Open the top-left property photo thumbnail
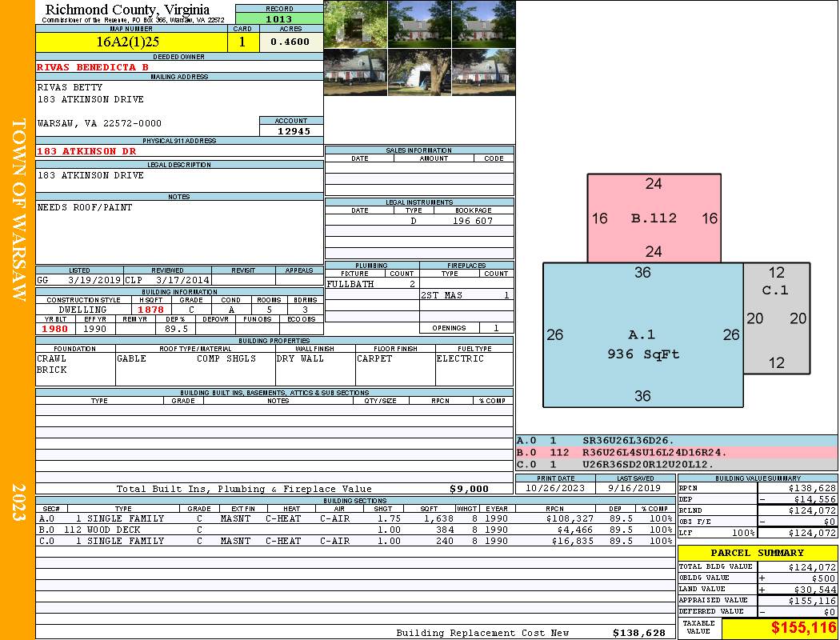Image resolution: width=840 pixels, height=640 pixels. pos(355,25)
